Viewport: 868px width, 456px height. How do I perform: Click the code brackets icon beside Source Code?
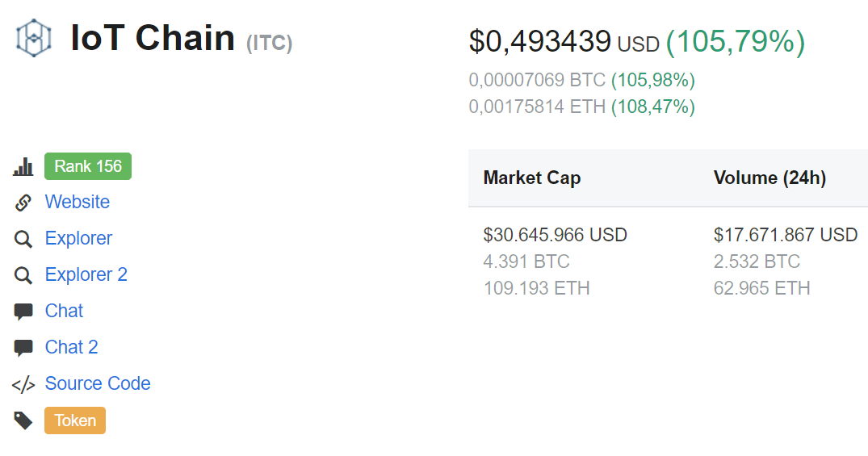pyautogui.click(x=23, y=384)
